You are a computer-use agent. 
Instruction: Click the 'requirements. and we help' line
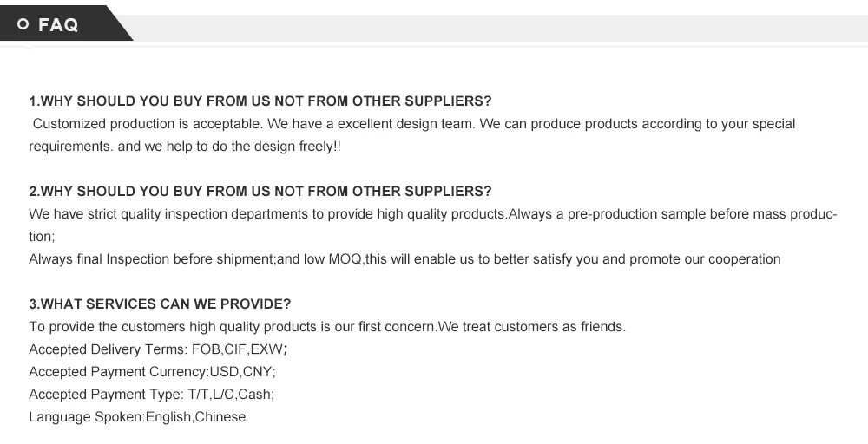185,147
